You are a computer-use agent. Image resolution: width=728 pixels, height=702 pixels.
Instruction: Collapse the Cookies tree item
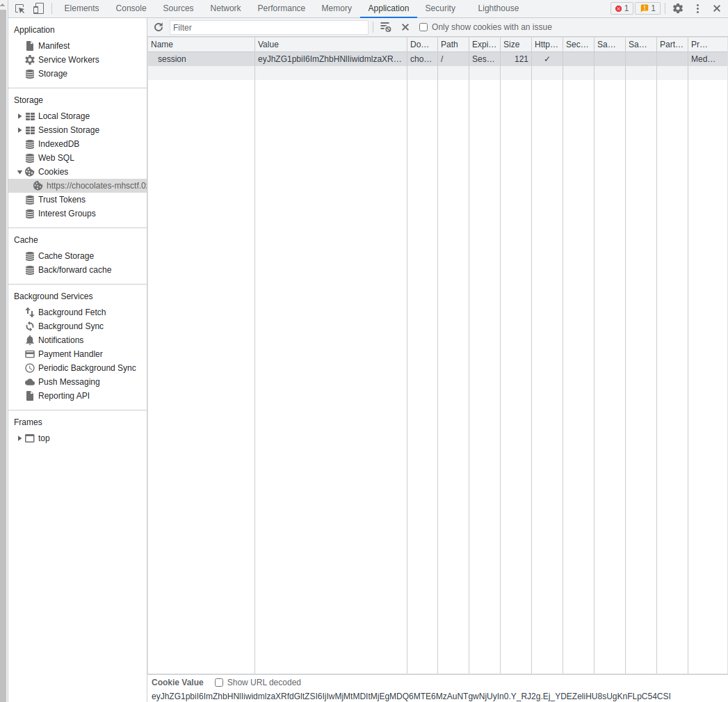click(x=20, y=172)
